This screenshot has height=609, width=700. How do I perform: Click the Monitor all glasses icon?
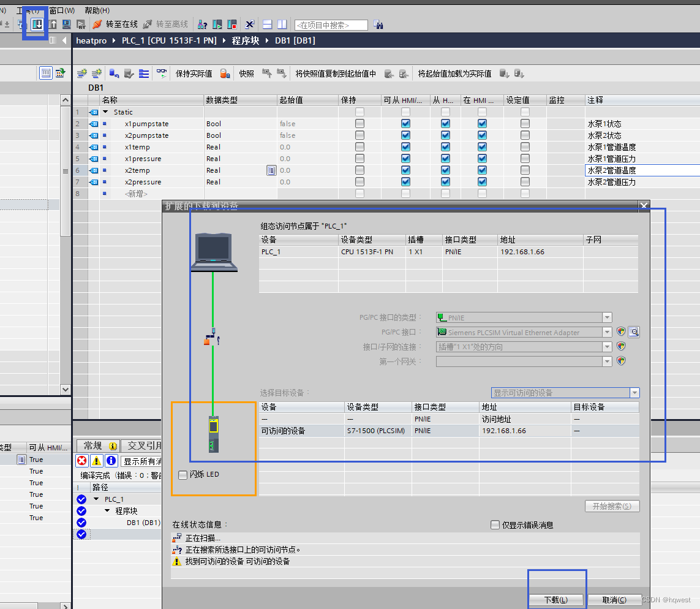(161, 74)
